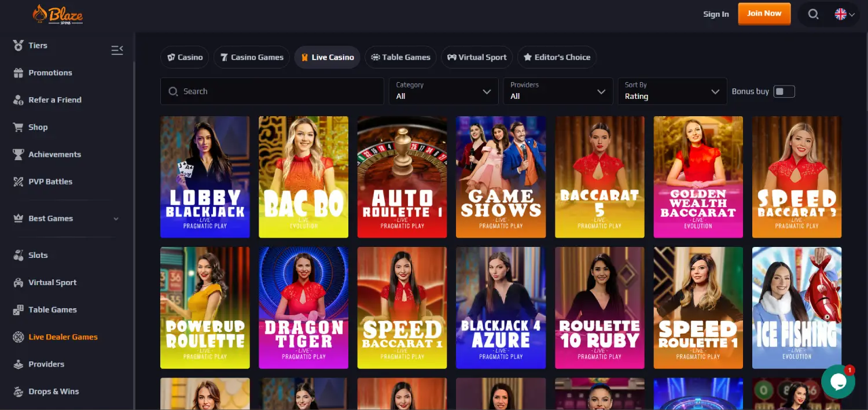Screen dimensions: 868x410
Task: Open the Roulette 10 Ruby game
Action: pos(599,308)
